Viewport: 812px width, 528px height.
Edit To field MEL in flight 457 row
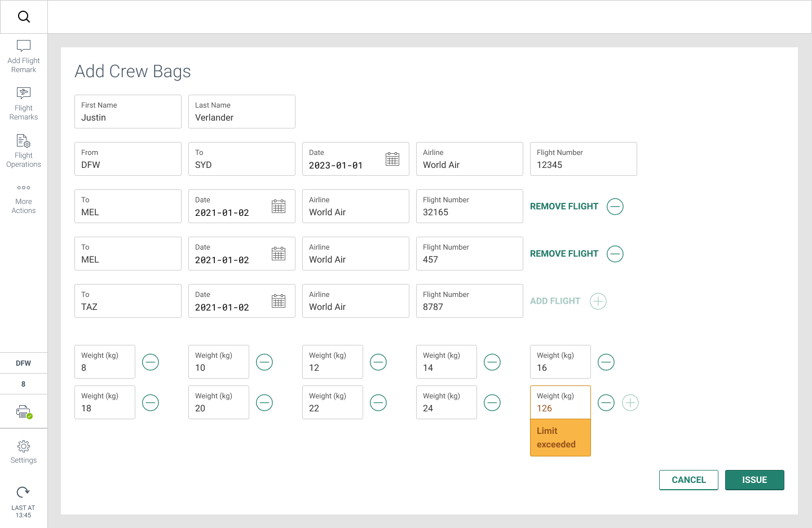[x=128, y=254]
